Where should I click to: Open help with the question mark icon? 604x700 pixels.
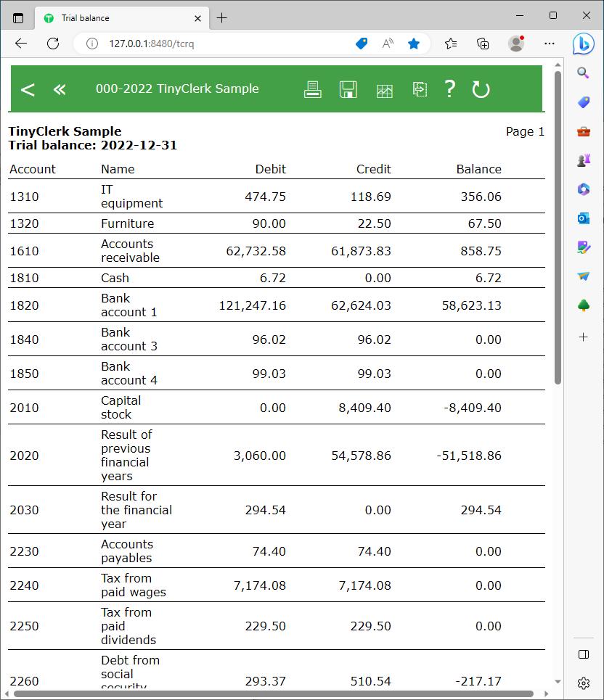[450, 88]
